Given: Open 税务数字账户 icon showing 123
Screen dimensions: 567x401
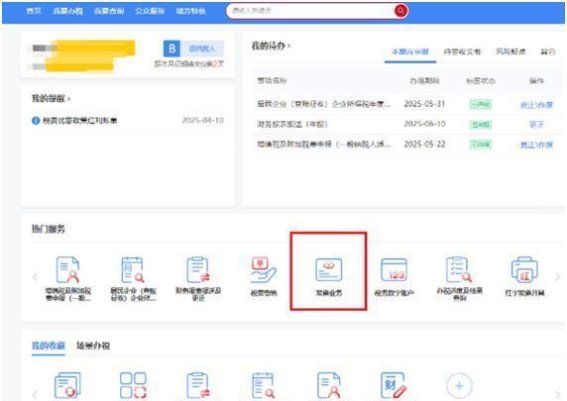Looking at the screenshot, I should click(394, 270).
